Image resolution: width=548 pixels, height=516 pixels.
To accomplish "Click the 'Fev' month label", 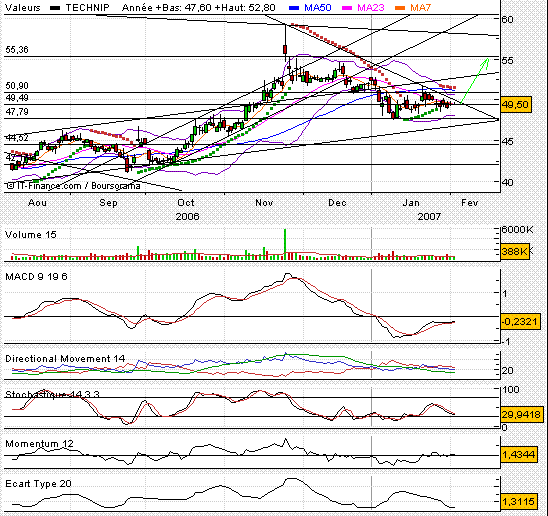I will click(469, 203).
